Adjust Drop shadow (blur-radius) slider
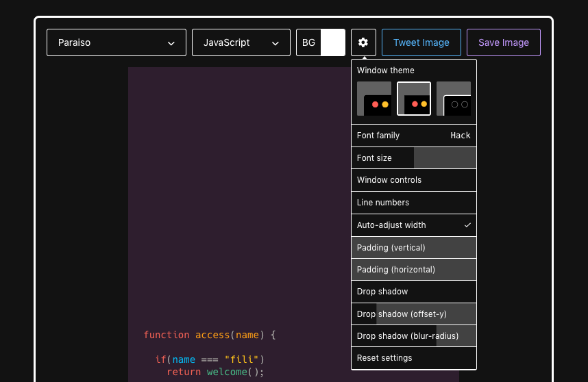The image size is (588, 382). click(414, 336)
